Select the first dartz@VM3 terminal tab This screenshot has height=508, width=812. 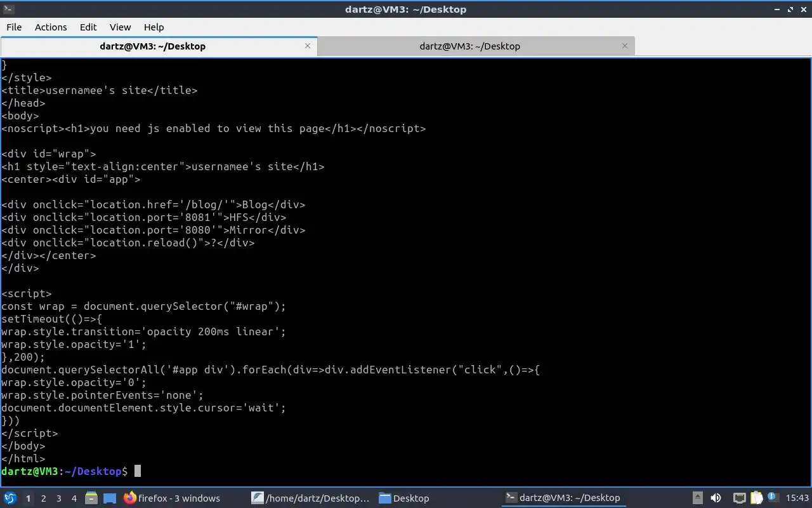coord(152,46)
